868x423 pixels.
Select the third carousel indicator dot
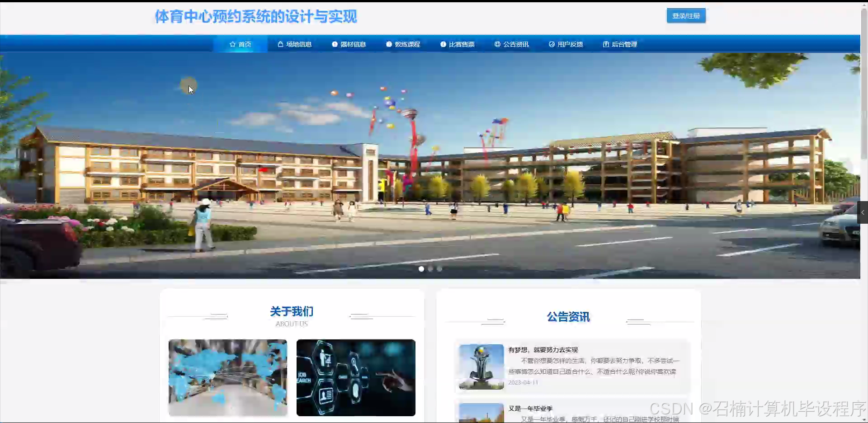(439, 269)
